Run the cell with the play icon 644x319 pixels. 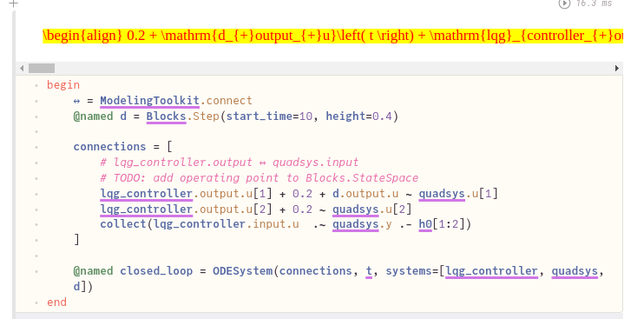(564, 3)
